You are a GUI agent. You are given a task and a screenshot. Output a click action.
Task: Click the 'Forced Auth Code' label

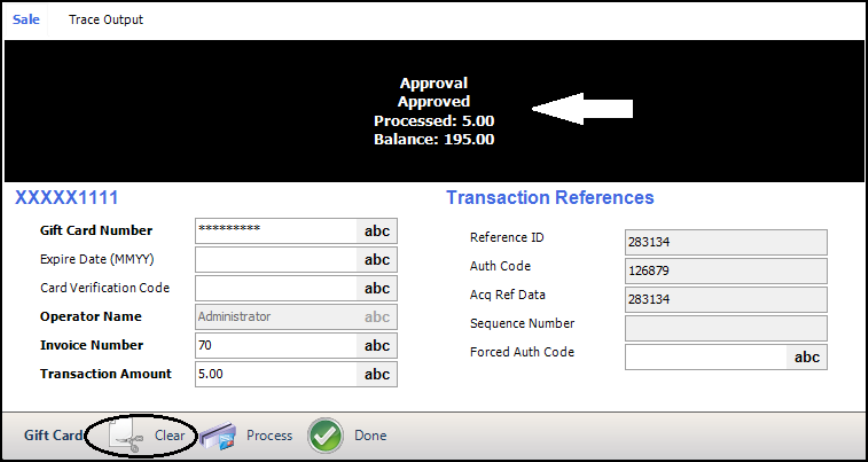pyautogui.click(x=522, y=352)
